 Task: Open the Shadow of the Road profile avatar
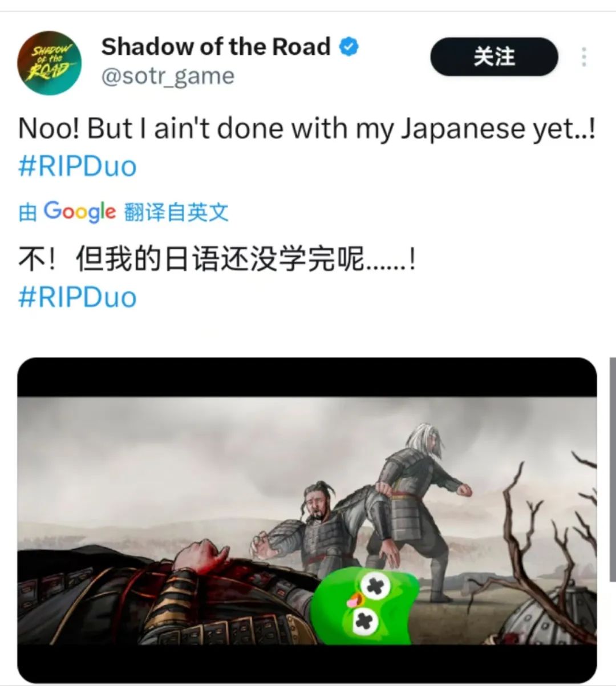point(49,63)
